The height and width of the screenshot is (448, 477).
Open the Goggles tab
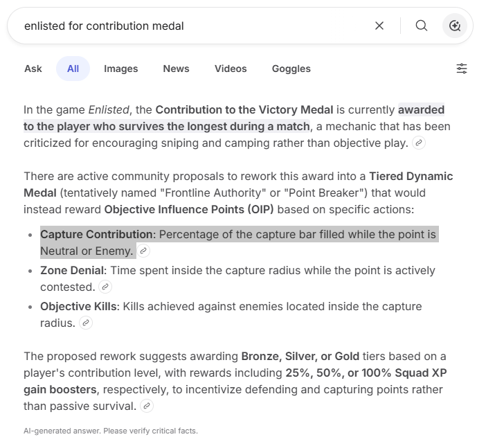291,69
